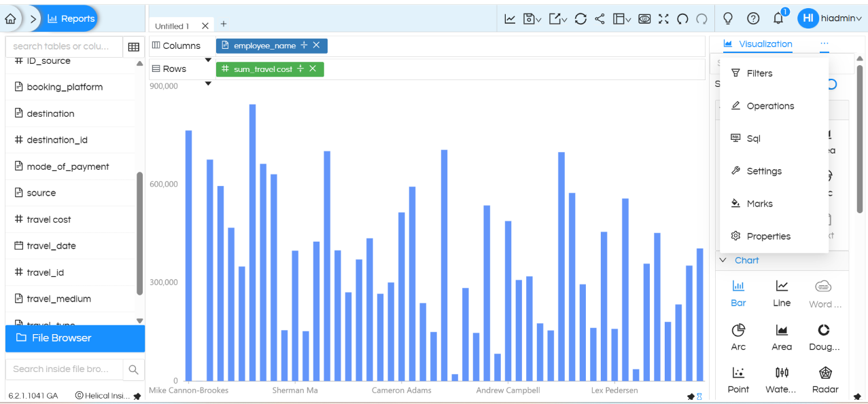This screenshot has height=404, width=868.
Task: Click the three dots more options tab
Action: 824,43
